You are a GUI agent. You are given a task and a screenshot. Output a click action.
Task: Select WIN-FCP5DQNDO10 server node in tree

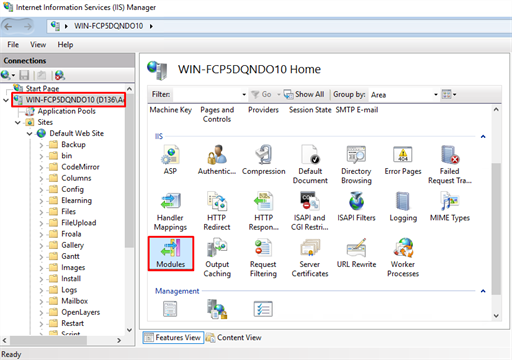point(69,100)
